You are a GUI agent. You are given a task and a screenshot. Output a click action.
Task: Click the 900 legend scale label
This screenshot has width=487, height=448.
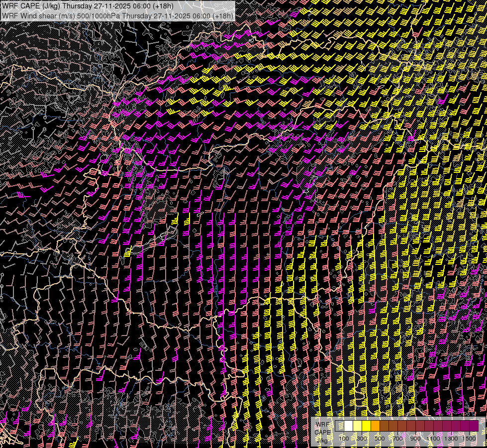tap(416, 438)
